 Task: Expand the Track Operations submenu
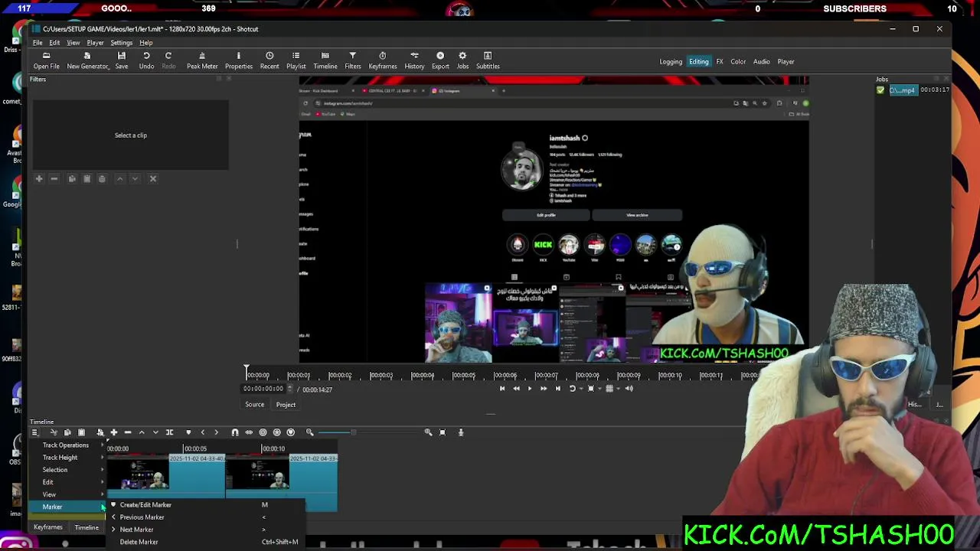(x=67, y=445)
